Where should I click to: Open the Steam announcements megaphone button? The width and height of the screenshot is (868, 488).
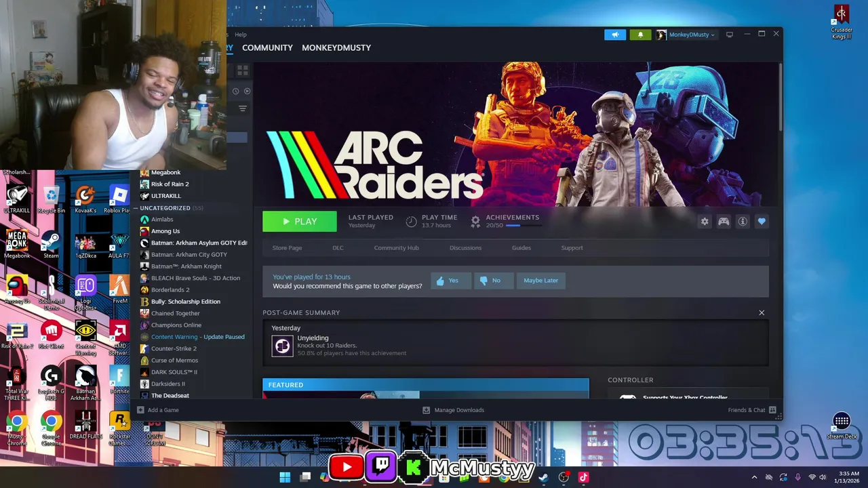615,35
